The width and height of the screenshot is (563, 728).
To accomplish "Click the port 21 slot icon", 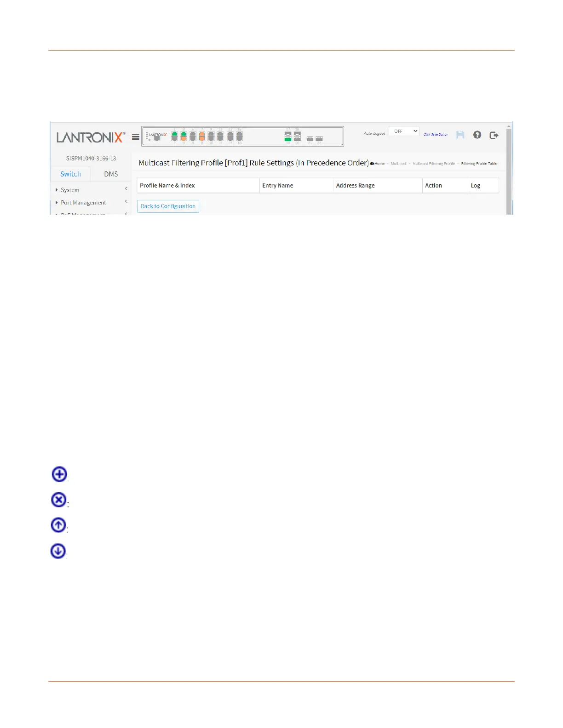I will click(x=310, y=138).
